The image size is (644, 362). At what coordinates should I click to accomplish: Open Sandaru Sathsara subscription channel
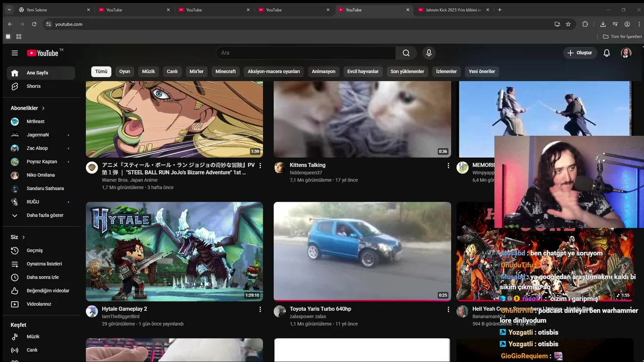(41, 189)
